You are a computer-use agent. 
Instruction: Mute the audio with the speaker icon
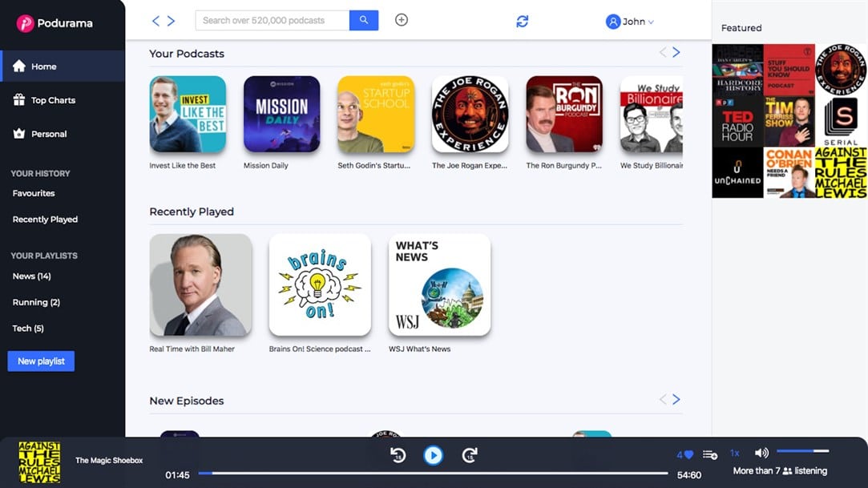coord(761,452)
